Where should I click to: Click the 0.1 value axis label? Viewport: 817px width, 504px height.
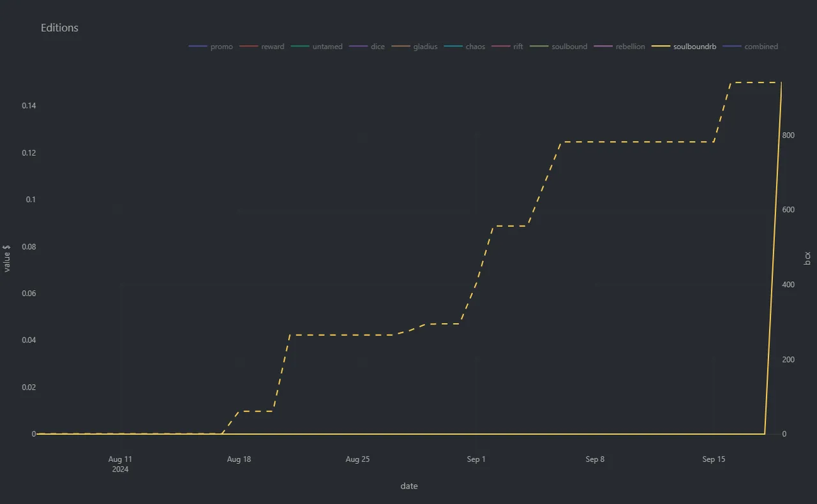[31, 200]
